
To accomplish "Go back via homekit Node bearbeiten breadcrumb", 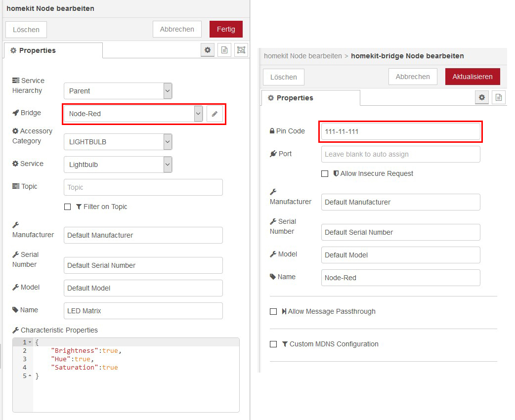I will tap(303, 56).
